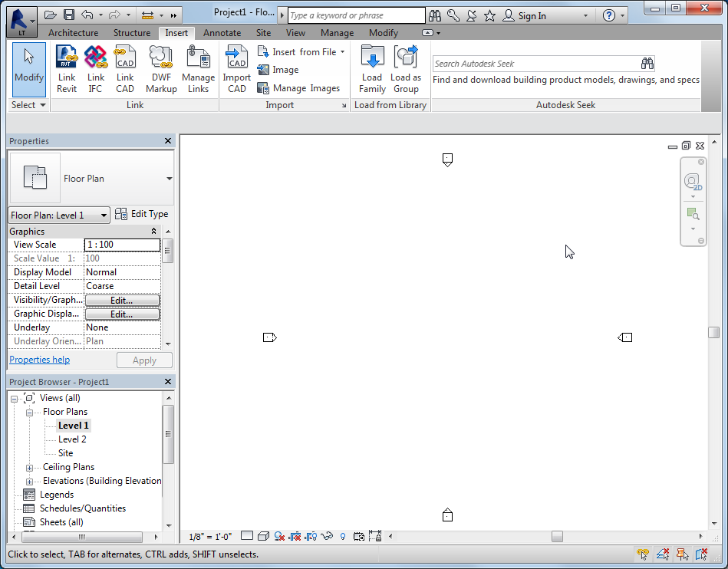Switch to the Annotate ribbon tab

[x=222, y=33]
